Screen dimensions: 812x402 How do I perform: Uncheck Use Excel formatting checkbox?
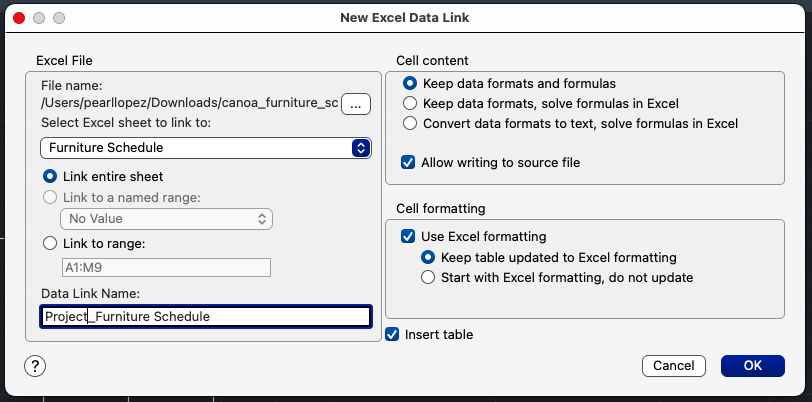(x=408, y=237)
